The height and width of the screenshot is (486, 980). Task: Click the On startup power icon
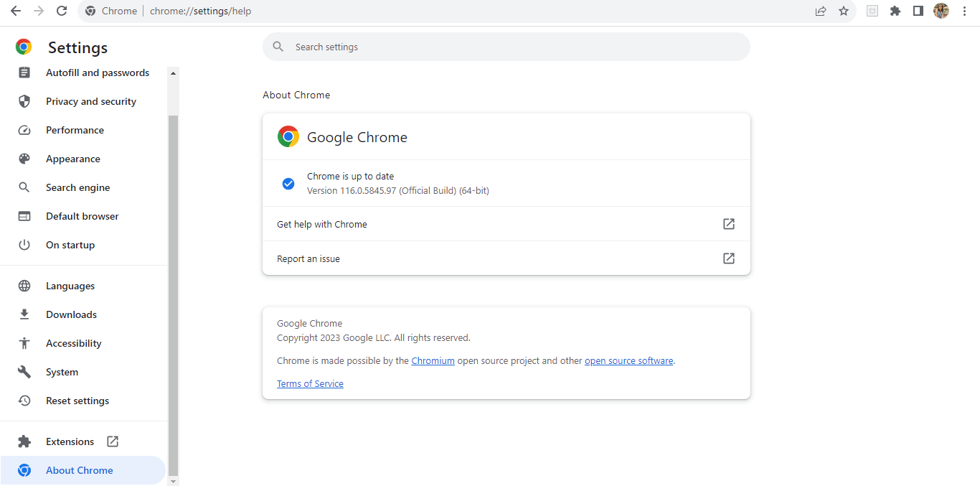24,244
